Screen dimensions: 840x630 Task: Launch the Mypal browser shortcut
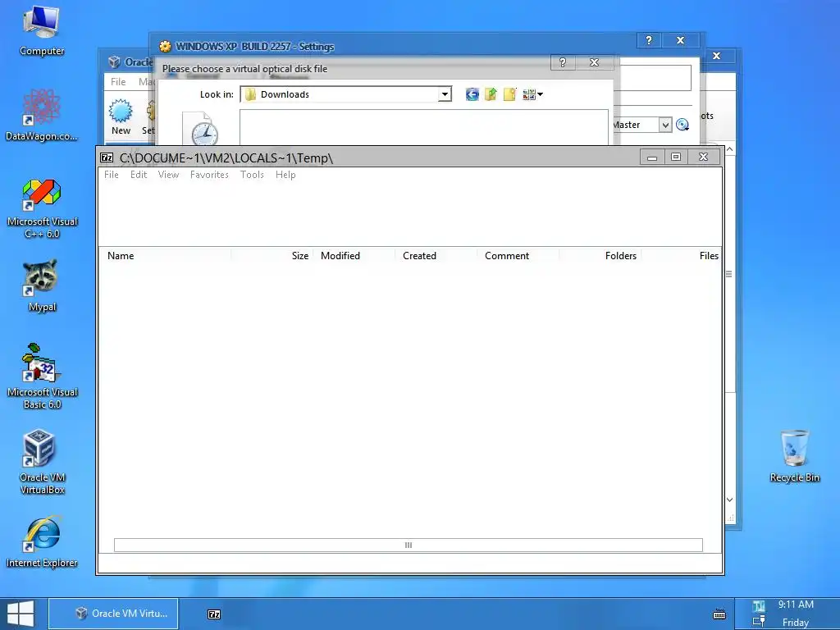coord(42,285)
